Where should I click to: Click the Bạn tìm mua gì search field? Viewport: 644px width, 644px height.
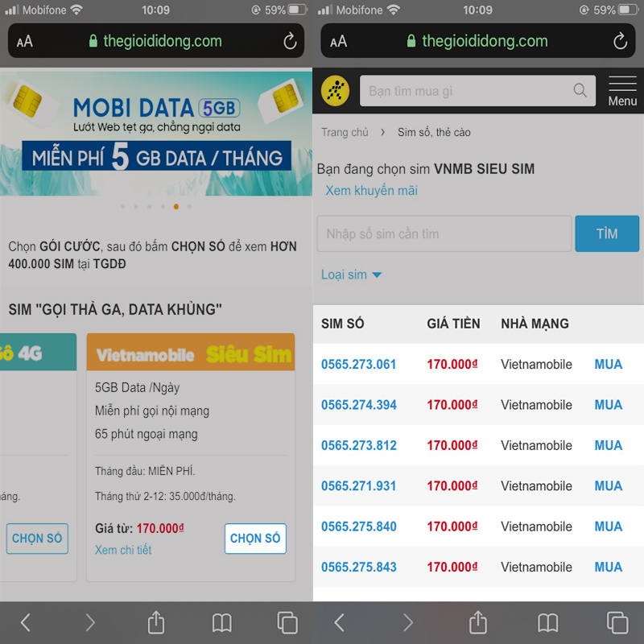(x=477, y=90)
